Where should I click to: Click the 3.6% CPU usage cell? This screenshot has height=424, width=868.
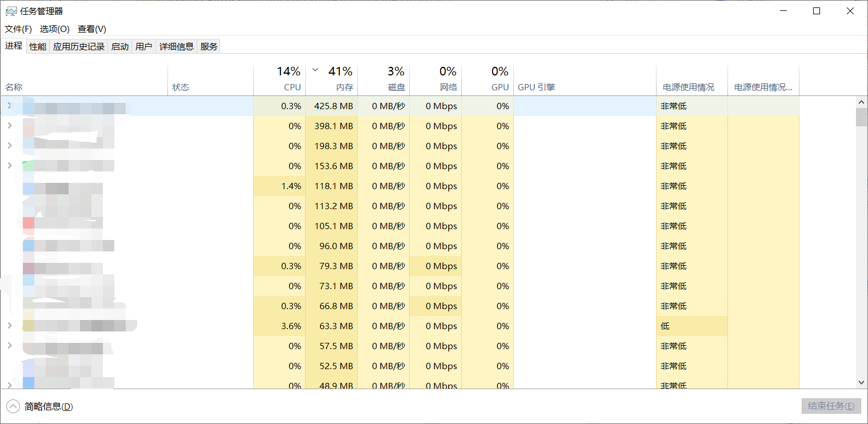click(x=279, y=326)
